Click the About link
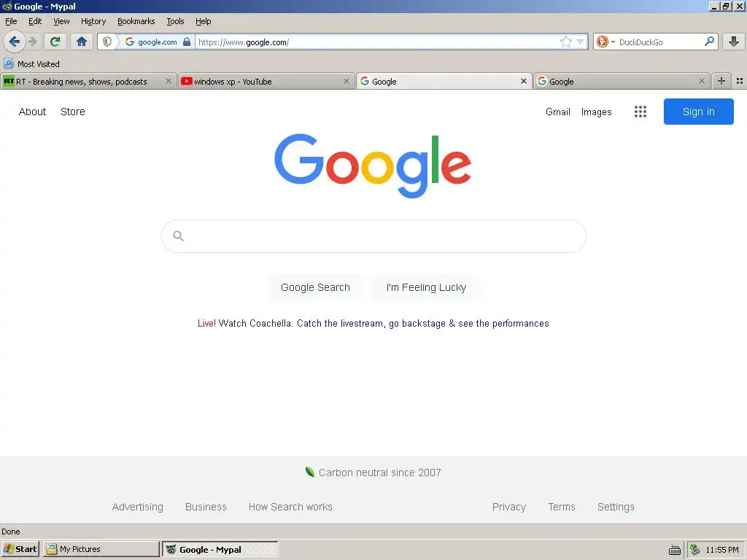 point(32,112)
